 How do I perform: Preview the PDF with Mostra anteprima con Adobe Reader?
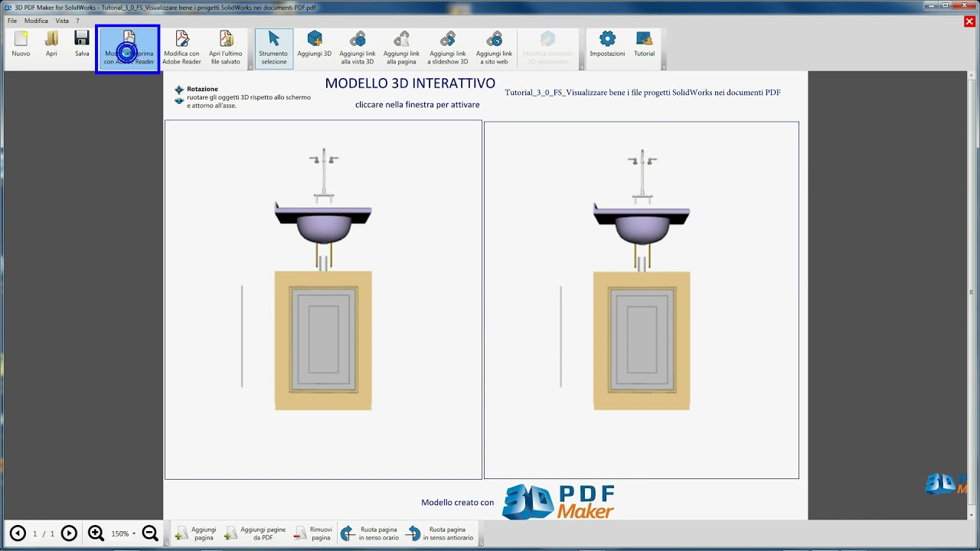129,49
